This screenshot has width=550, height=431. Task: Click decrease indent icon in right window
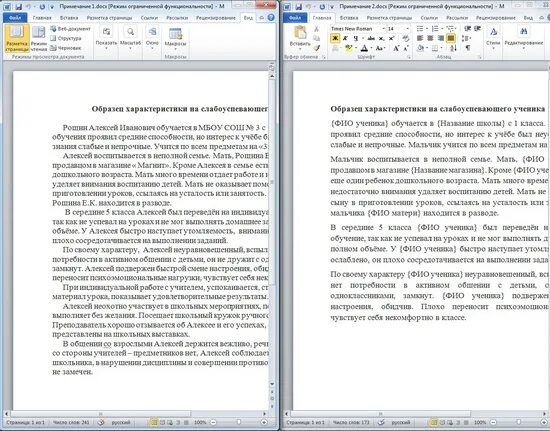[467, 29]
